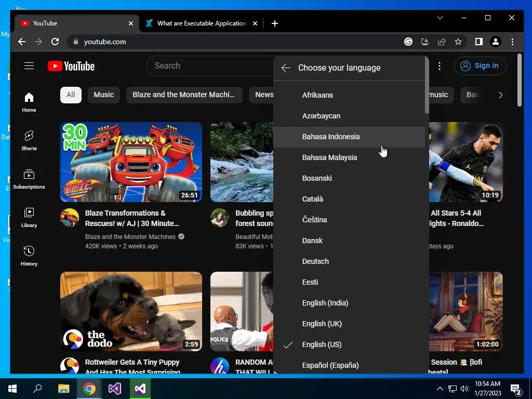Click the YouTube logo
This screenshot has width=532, height=399.
(x=71, y=66)
